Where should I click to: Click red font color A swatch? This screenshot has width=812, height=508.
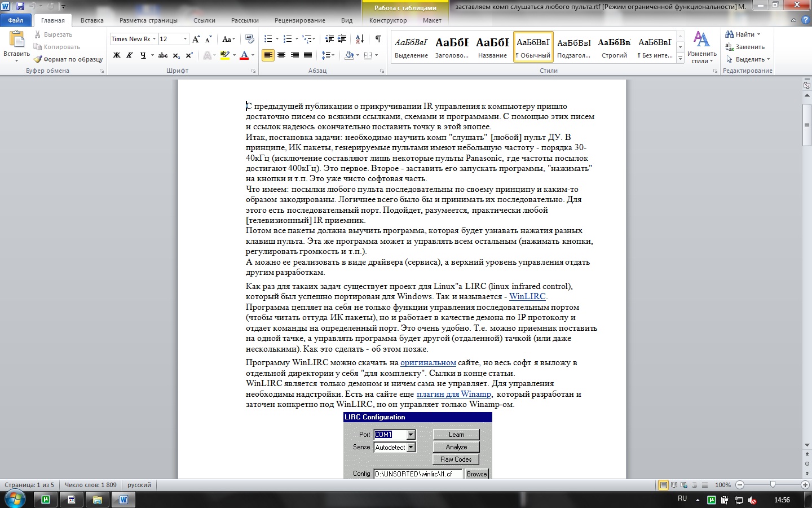(244, 55)
